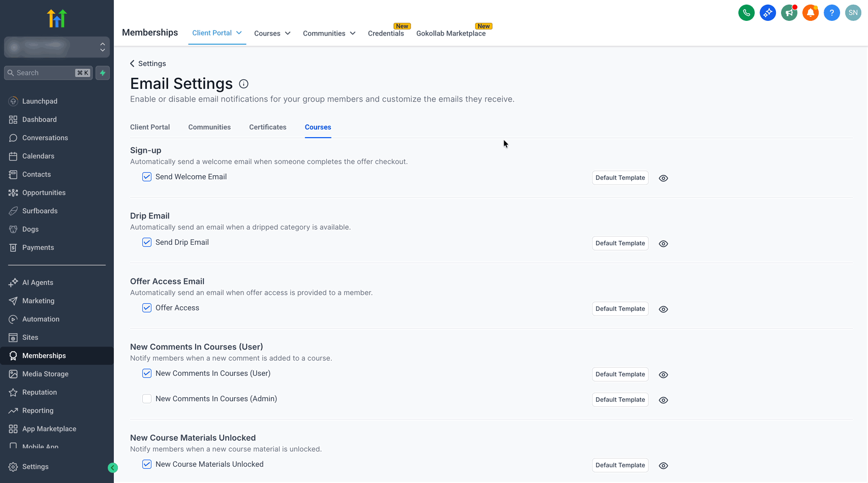Click Default Template for Send Drip Email

pyautogui.click(x=620, y=243)
